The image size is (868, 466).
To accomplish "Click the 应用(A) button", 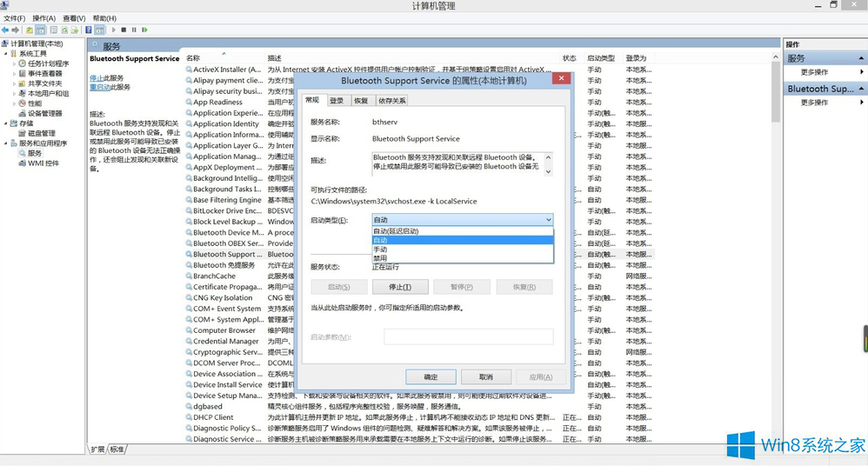I will click(x=540, y=377).
